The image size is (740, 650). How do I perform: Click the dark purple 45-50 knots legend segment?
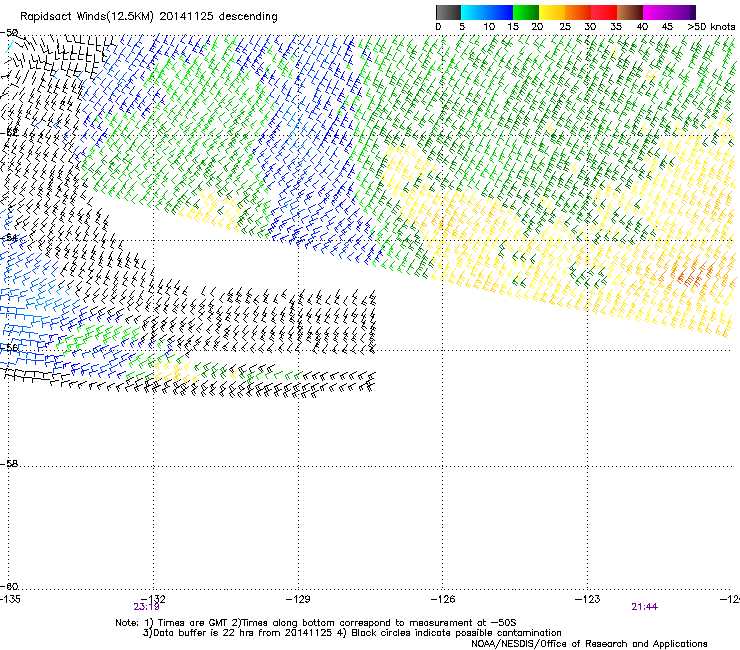[682, 12]
